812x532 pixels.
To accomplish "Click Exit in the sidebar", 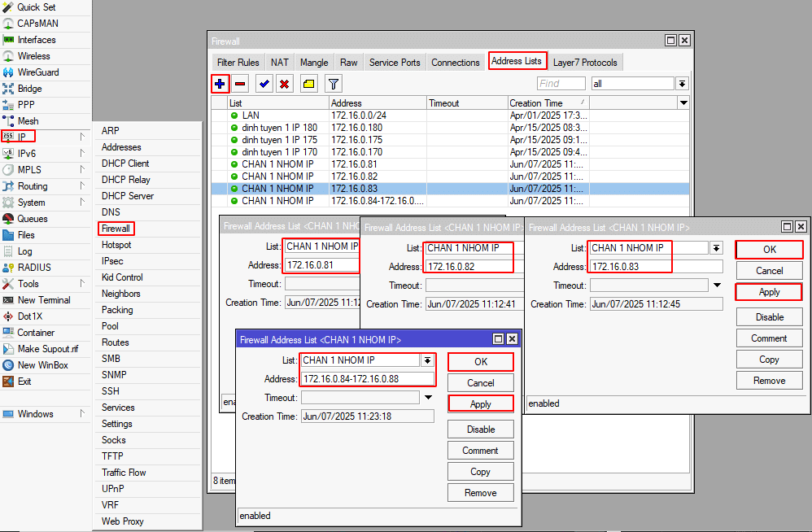I will coord(46,382).
